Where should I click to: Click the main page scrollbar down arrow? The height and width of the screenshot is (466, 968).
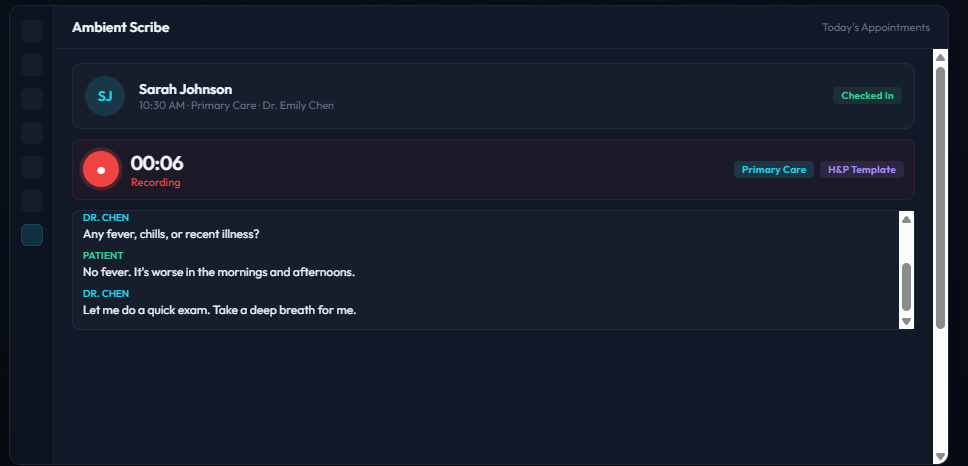(940, 456)
